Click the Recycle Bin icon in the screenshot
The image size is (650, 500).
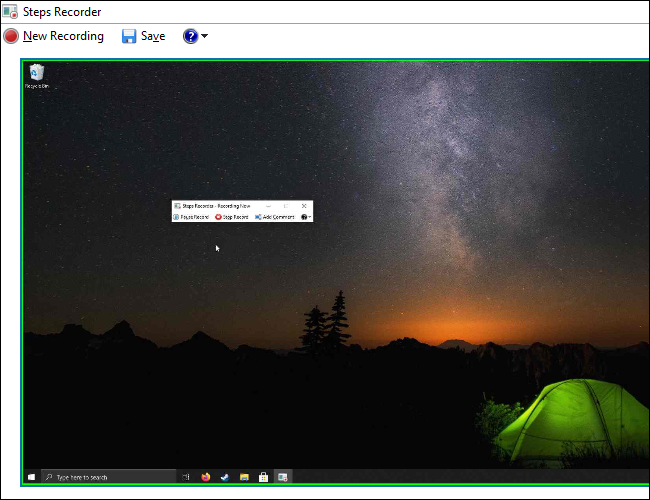[37, 73]
